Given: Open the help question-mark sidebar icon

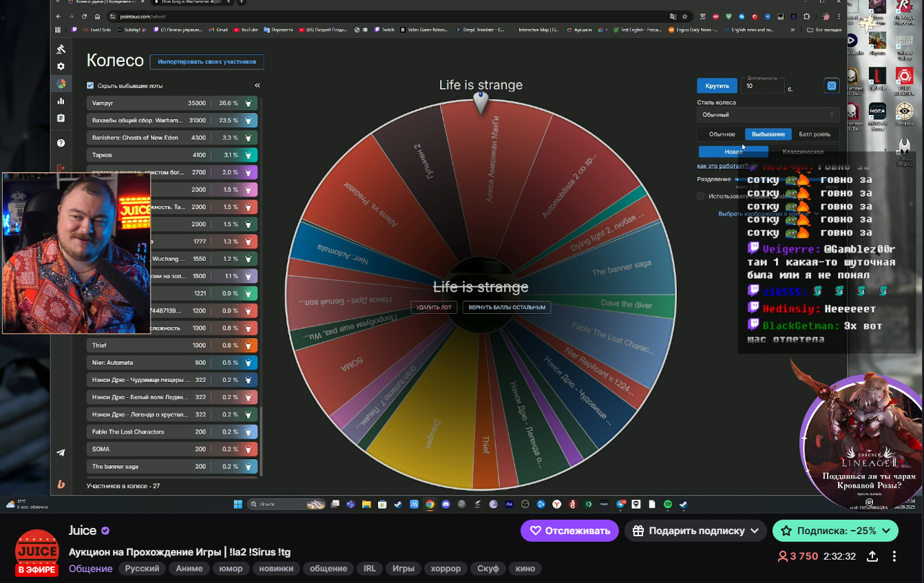Looking at the screenshot, I should (61, 143).
